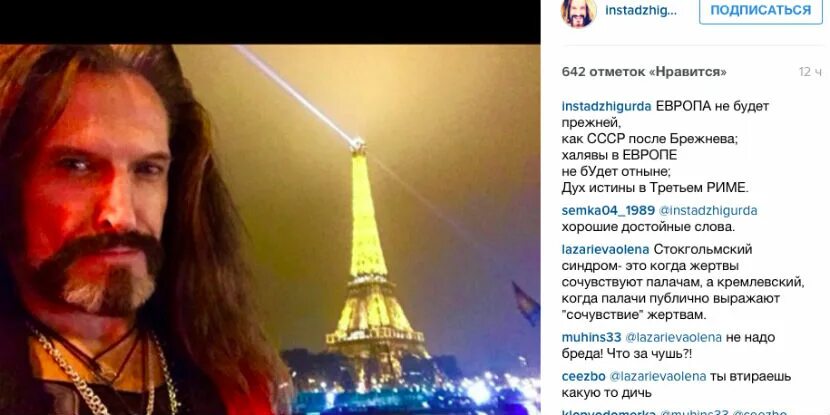Click the caption text about ЕВРОПА

pyautogui.click(x=665, y=147)
